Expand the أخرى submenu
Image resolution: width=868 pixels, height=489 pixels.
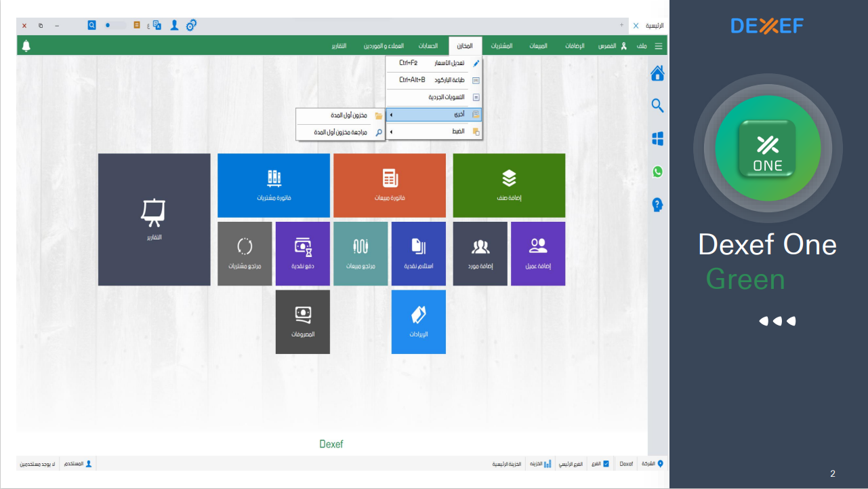[434, 115]
